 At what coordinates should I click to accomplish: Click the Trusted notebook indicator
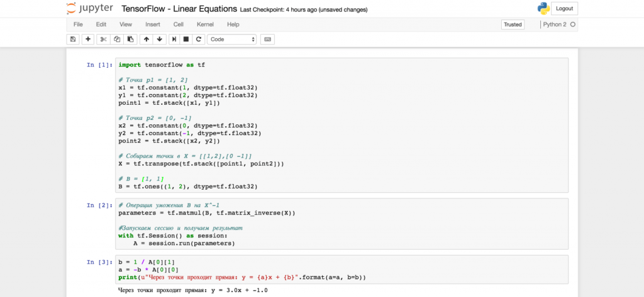click(x=513, y=24)
